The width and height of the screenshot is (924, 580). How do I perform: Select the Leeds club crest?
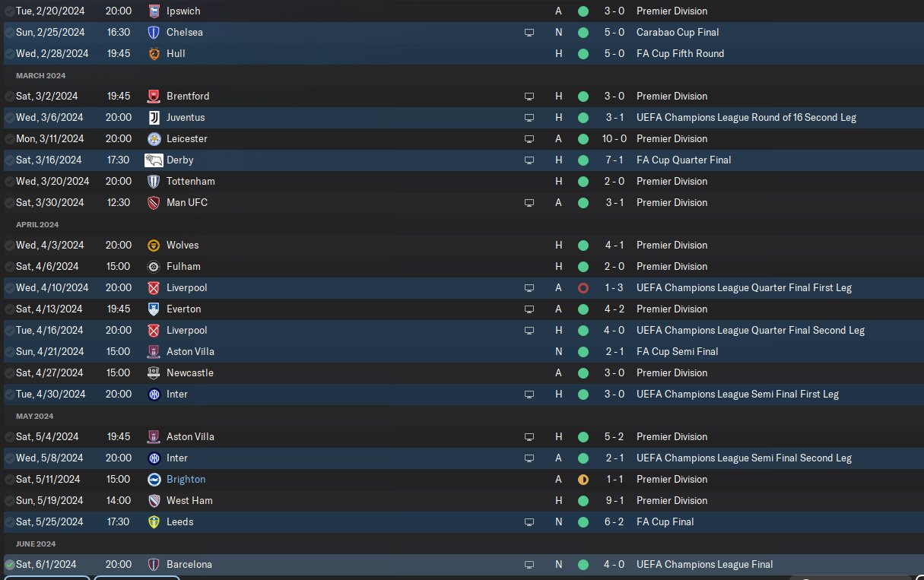[154, 522]
